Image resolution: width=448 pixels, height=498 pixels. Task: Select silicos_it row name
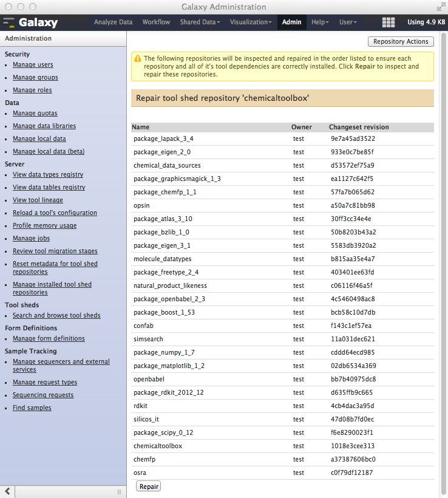coord(146,419)
